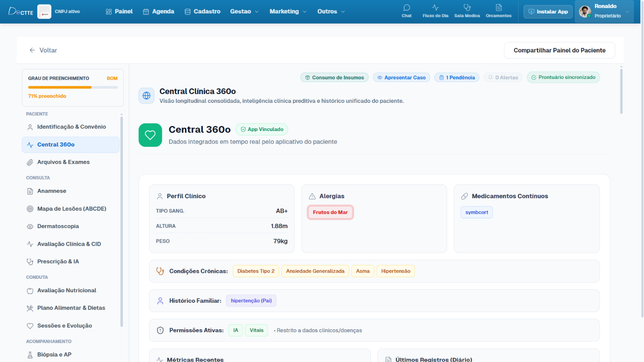Image resolution: width=644 pixels, height=362 pixels.
Task: Click the Vitais permission tag
Action: 256,331
